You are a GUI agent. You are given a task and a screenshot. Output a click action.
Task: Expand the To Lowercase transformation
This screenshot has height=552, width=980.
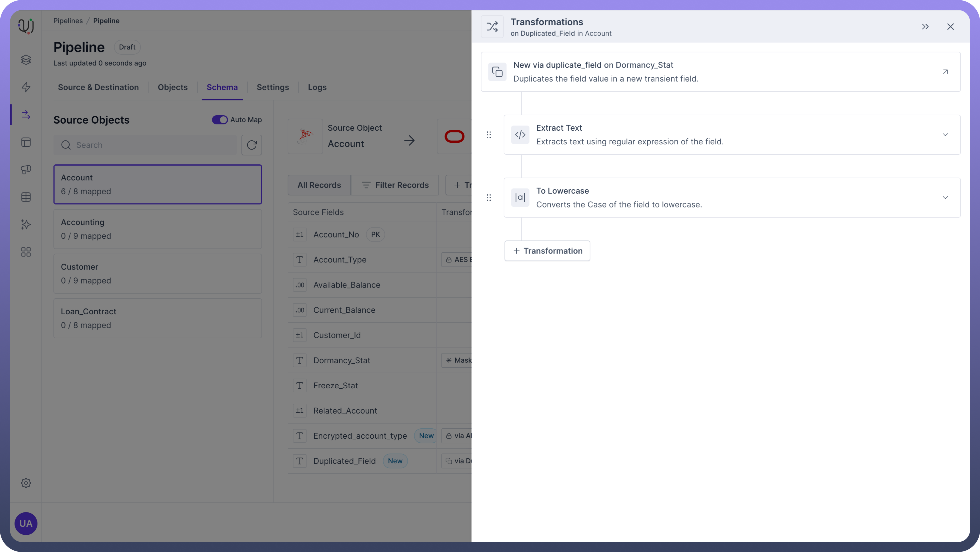945,198
